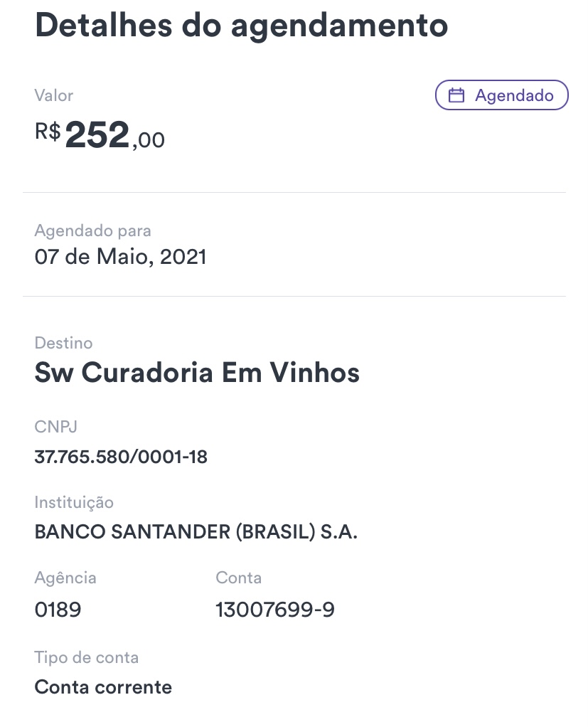The image size is (588, 727).
Task: Select the account number 13007699-9
Action: 274,610
